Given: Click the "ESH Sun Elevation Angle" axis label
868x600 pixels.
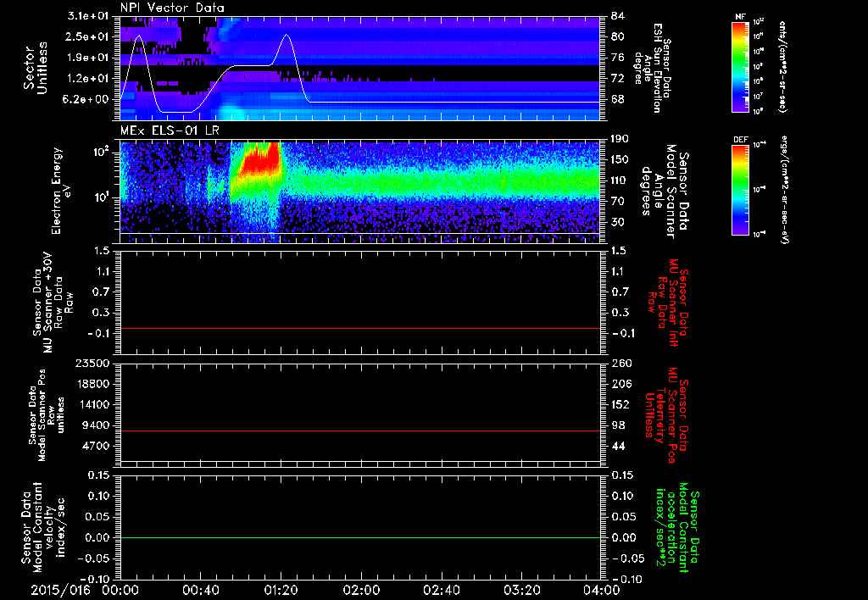Looking at the screenshot, I should [x=653, y=68].
